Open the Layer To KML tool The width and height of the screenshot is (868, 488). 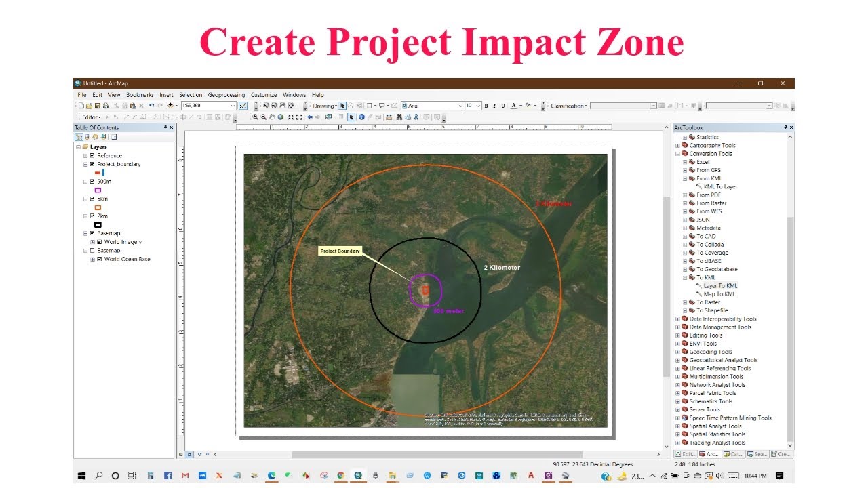(x=720, y=286)
